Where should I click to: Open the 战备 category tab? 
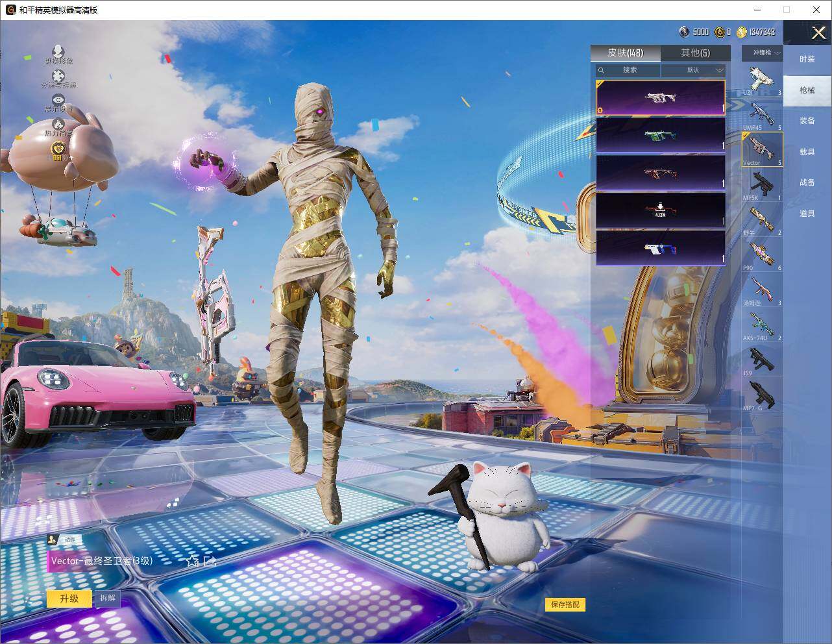[x=807, y=182]
